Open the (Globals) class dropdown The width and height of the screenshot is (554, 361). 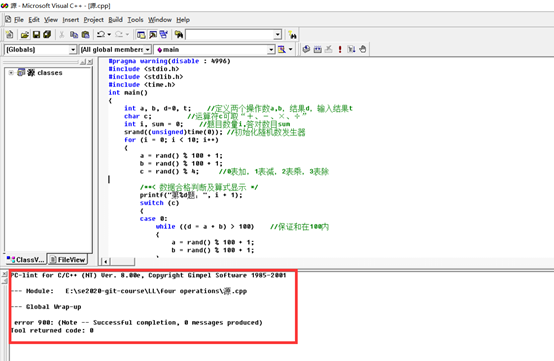pyautogui.click(x=72, y=49)
